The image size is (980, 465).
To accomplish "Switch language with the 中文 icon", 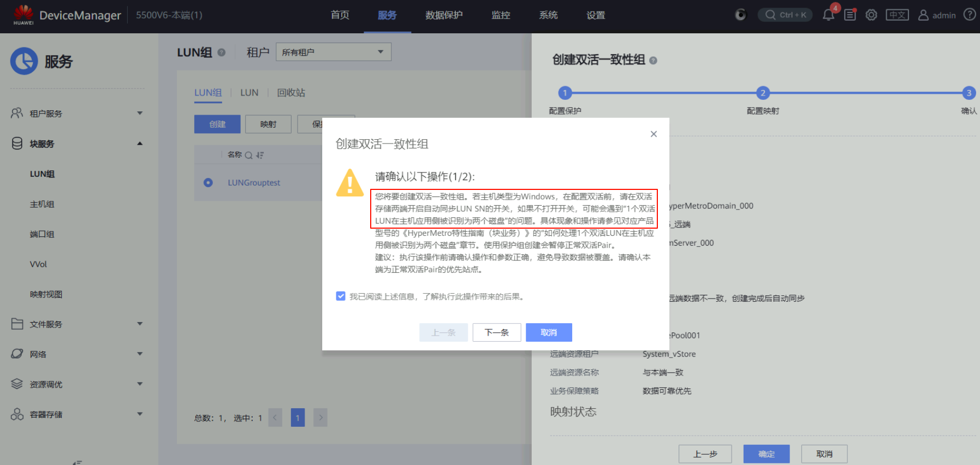I will click(x=897, y=15).
